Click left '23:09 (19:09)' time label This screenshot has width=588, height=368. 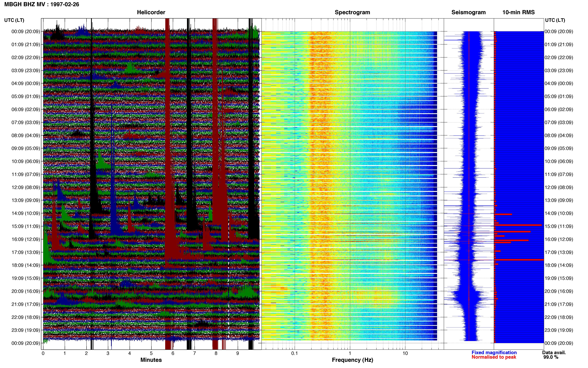tap(26, 330)
